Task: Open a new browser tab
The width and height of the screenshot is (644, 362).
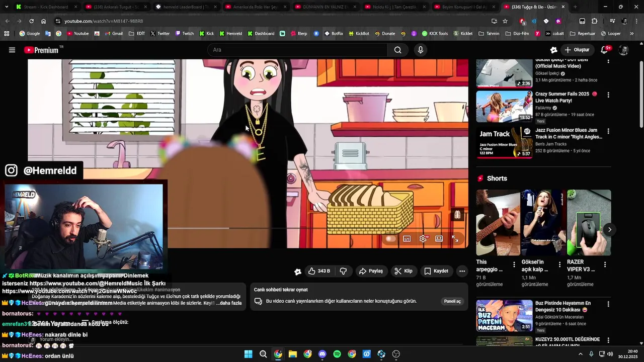Action: coord(575,7)
